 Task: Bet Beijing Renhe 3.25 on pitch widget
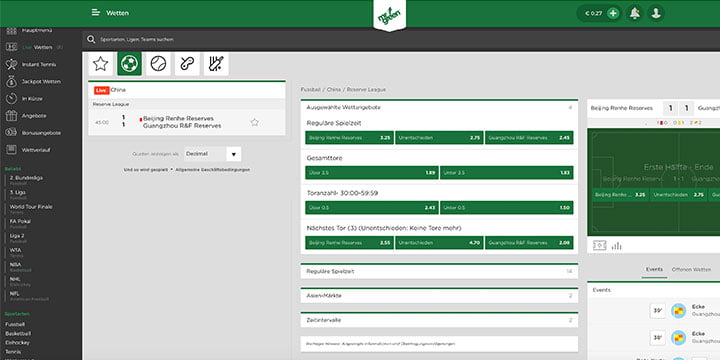point(619,195)
